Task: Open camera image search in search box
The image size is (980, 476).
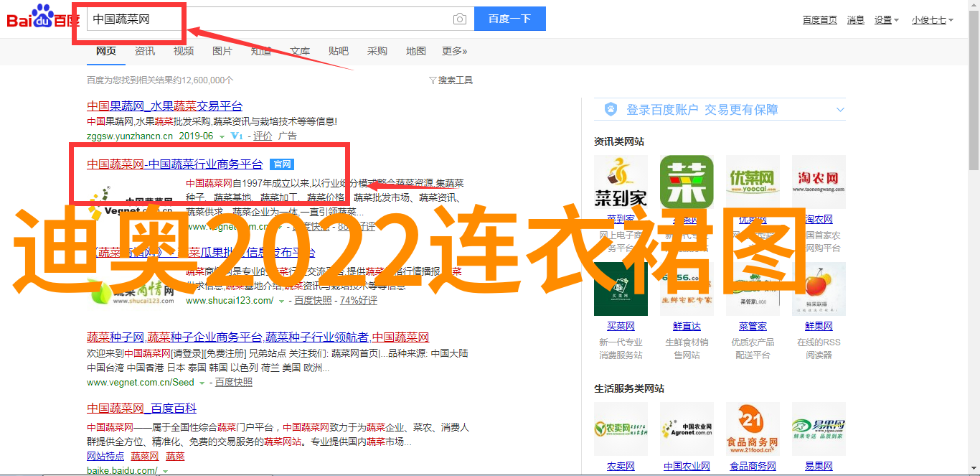Action: 460,19
